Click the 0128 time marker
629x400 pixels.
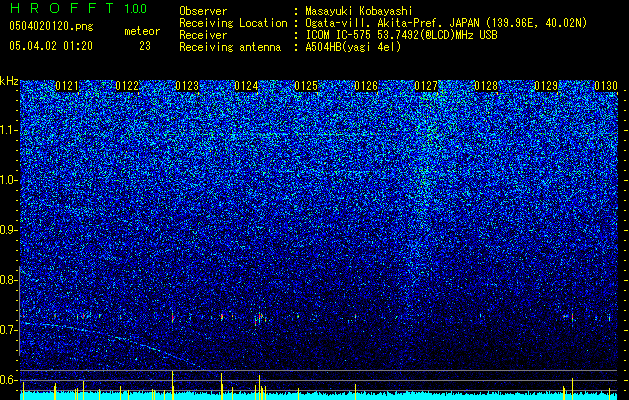point(486,86)
